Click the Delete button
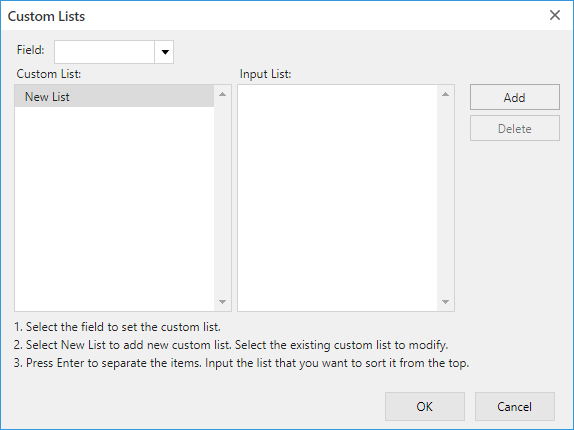574x430 pixels. (x=515, y=128)
